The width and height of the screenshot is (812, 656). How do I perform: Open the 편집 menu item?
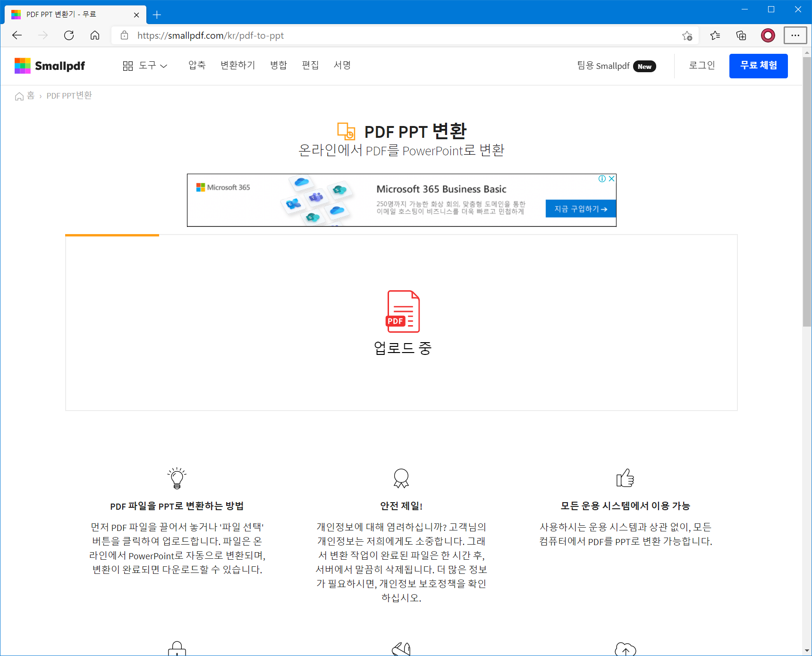pos(310,65)
